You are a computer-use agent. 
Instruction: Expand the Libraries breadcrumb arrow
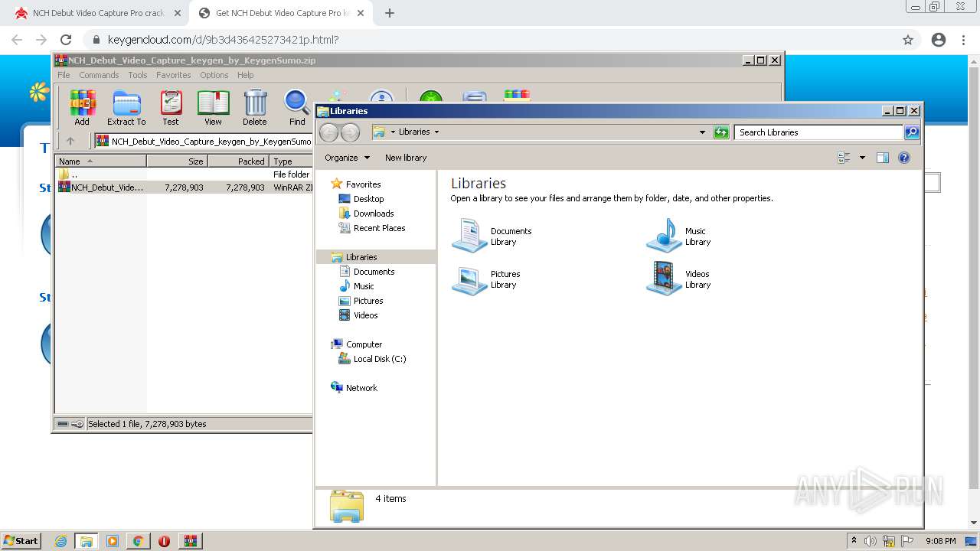(436, 132)
